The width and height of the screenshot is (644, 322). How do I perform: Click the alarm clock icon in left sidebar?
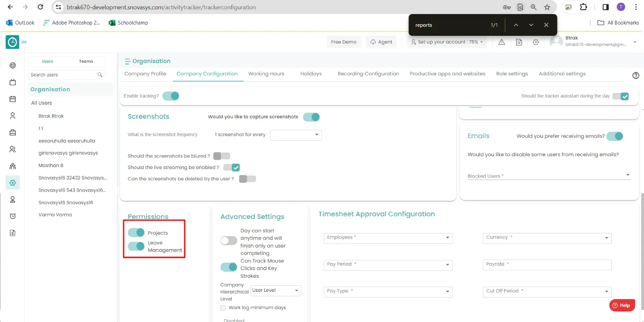click(12, 216)
